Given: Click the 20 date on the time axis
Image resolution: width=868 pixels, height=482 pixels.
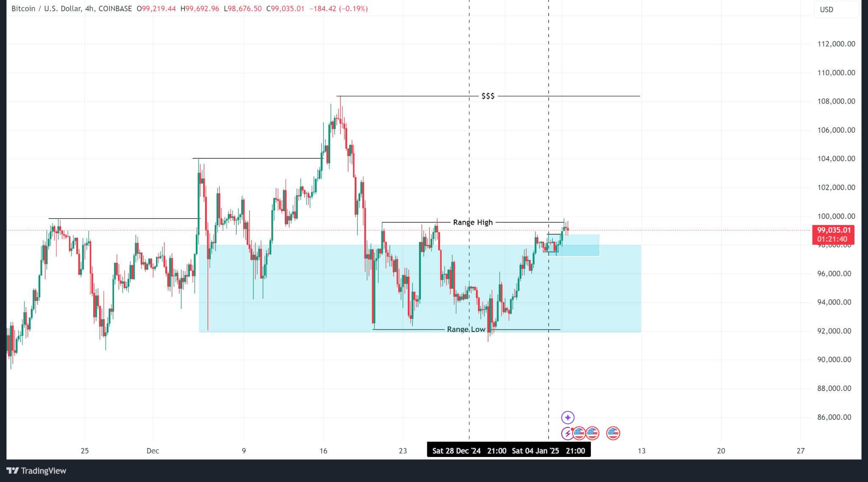Looking at the screenshot, I should (x=721, y=451).
